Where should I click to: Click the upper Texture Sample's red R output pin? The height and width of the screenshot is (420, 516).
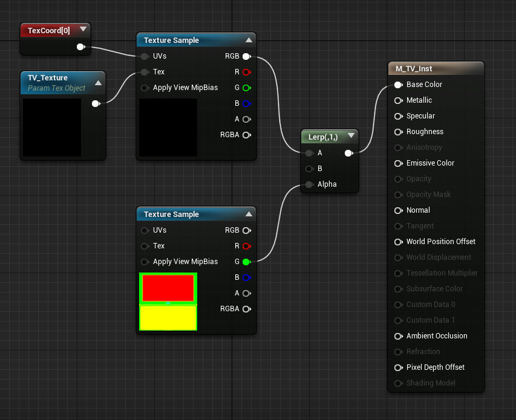tap(246, 72)
